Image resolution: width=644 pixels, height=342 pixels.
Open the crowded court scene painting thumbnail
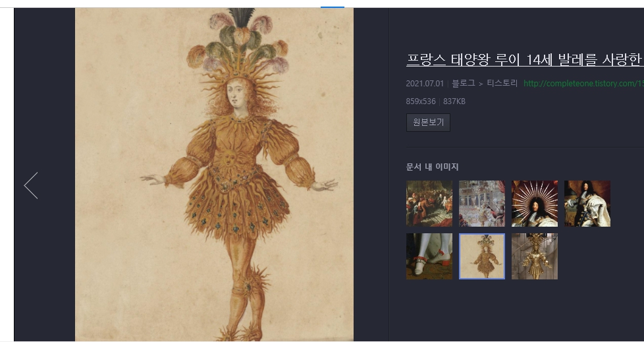(x=429, y=204)
